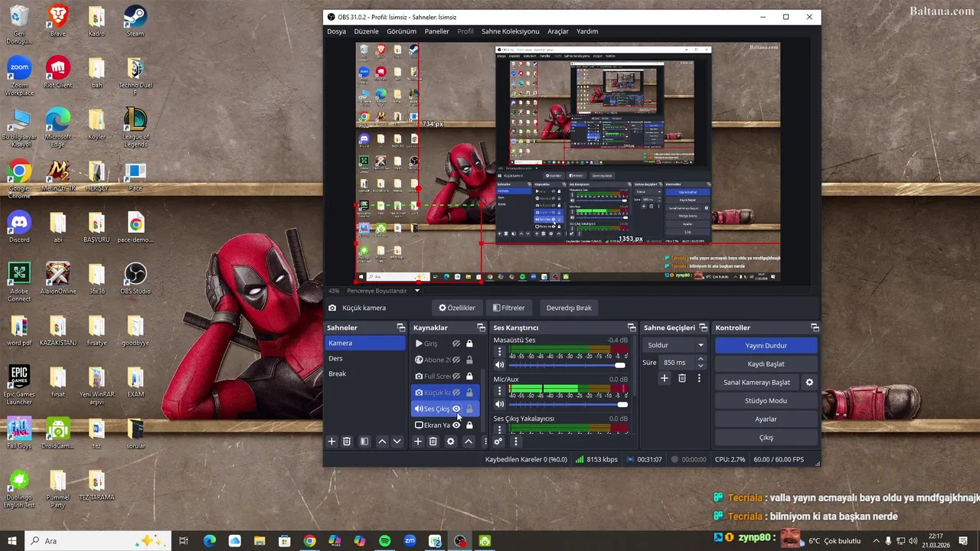Show Küçük kamera source via eye icon
This screenshot has width=980, height=551.
tap(456, 393)
